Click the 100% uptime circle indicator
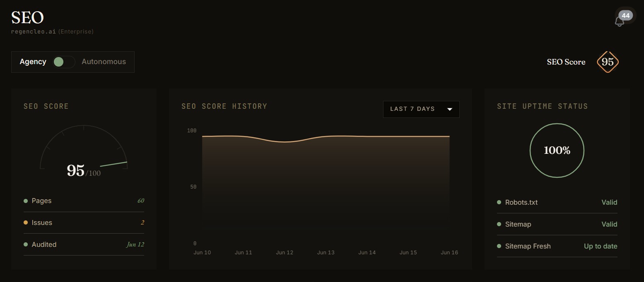This screenshot has width=644, height=282. tap(557, 151)
